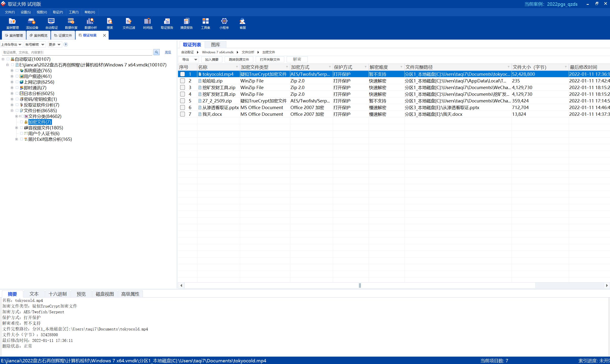
Task: Check the box for 27_2_2509.zip row
Action: click(183, 101)
